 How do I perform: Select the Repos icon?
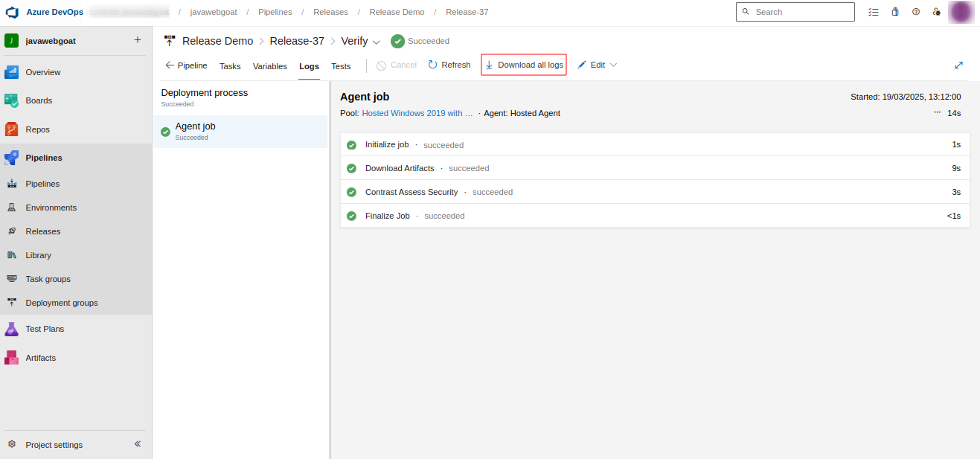click(x=11, y=129)
